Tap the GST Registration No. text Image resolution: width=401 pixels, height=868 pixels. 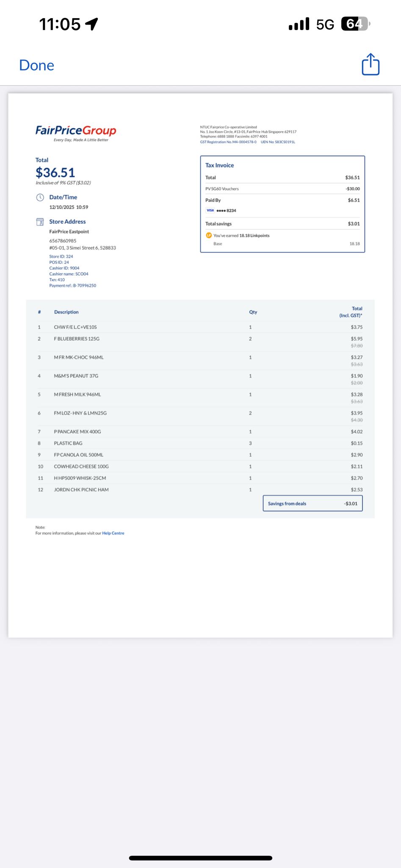[x=228, y=142]
